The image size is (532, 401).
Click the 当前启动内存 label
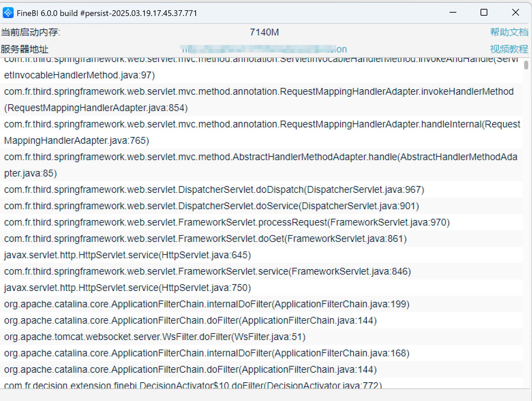pos(30,32)
